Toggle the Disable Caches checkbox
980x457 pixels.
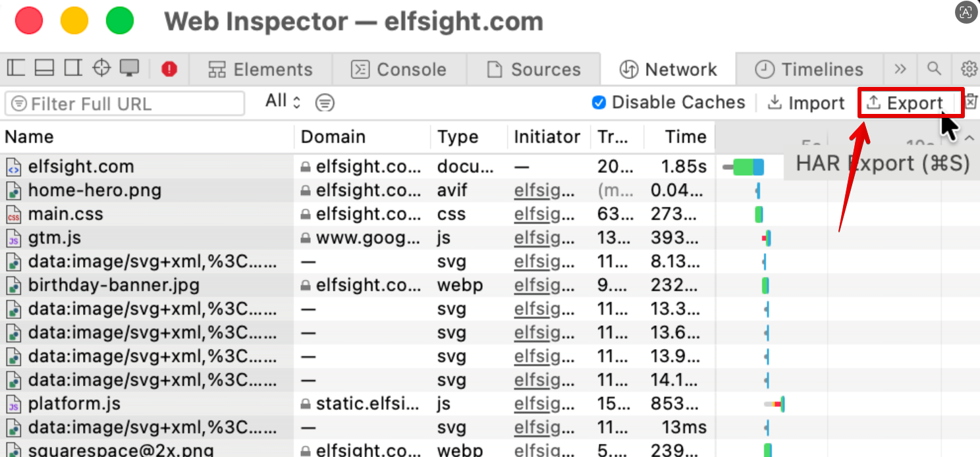coord(599,103)
